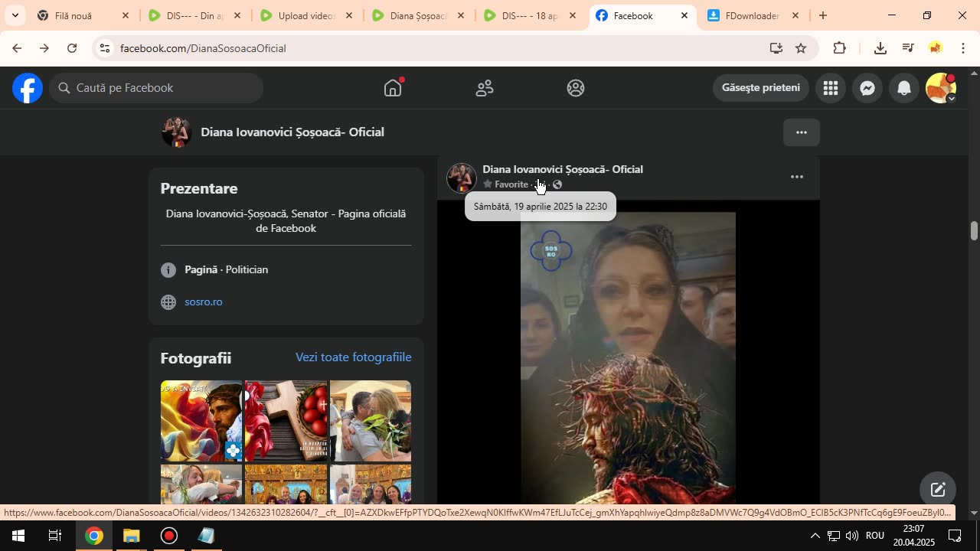Click the page vertical scrollbar thumb
This screenshot has width=980, height=551.
[974, 230]
